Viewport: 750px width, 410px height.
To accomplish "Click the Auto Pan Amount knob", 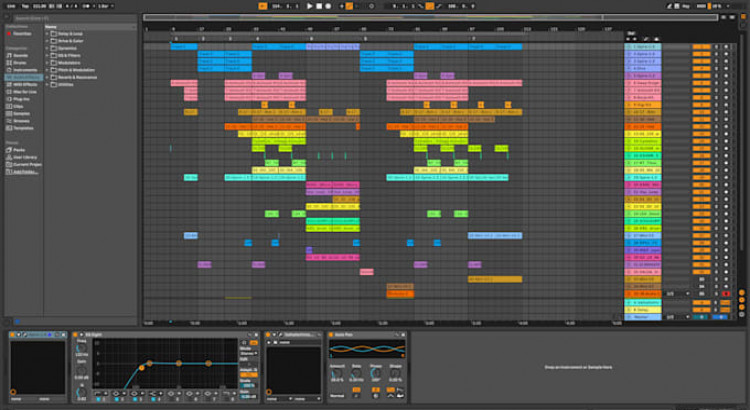I will tap(337, 375).
